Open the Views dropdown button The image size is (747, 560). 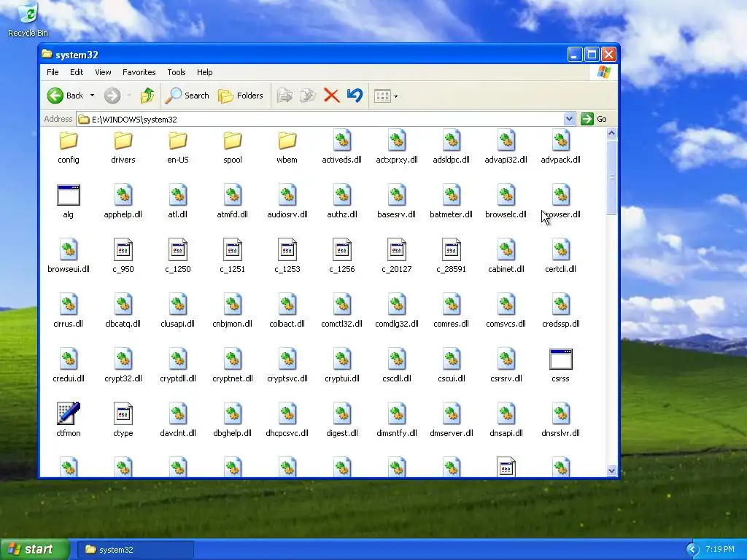[386, 96]
